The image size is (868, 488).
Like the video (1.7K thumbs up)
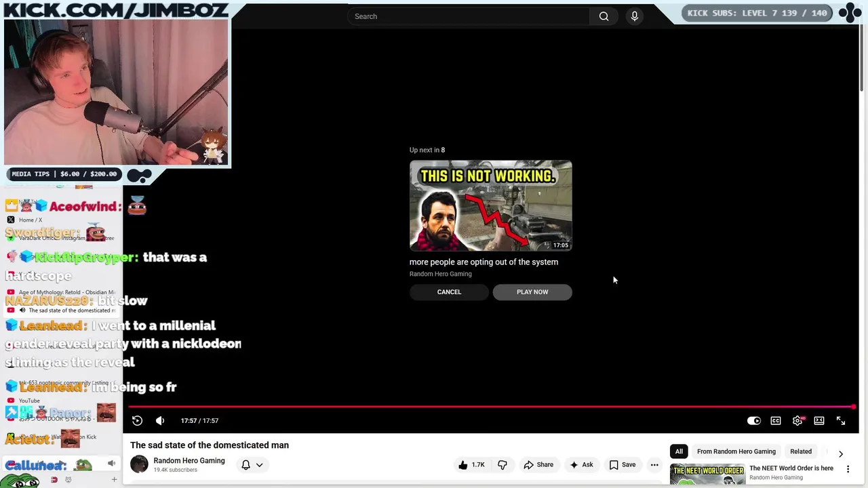click(472, 465)
